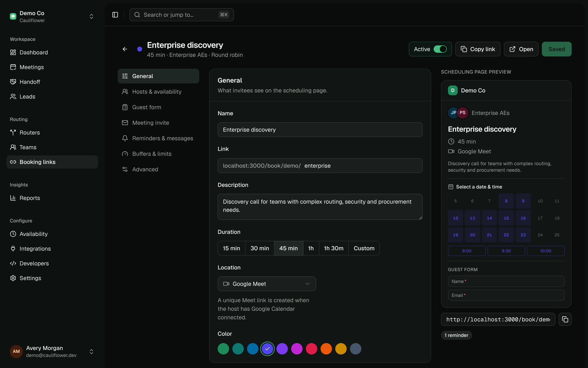Viewport: 588px width, 368px height.
Task: Pick the pink-red color swatch
Action: 312,349
